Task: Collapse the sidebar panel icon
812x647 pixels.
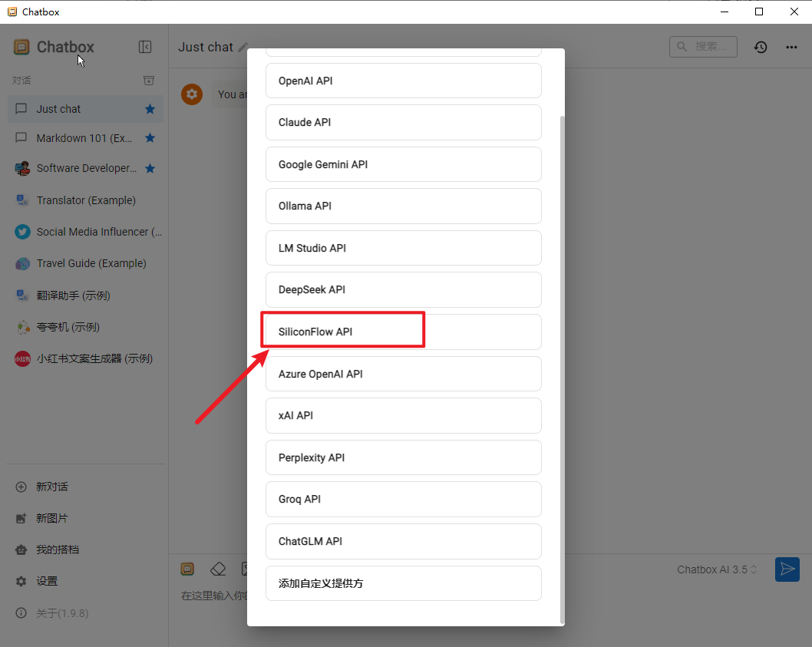Action: pos(145,47)
